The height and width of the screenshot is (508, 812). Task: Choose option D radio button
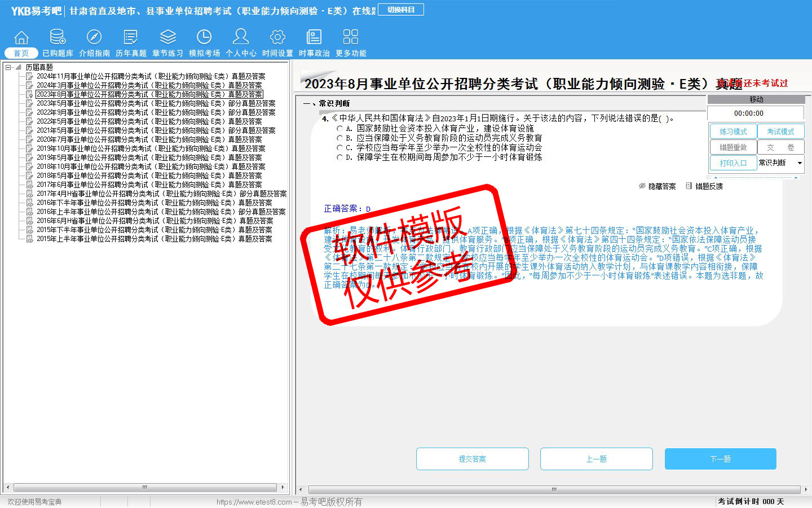pyautogui.click(x=340, y=157)
